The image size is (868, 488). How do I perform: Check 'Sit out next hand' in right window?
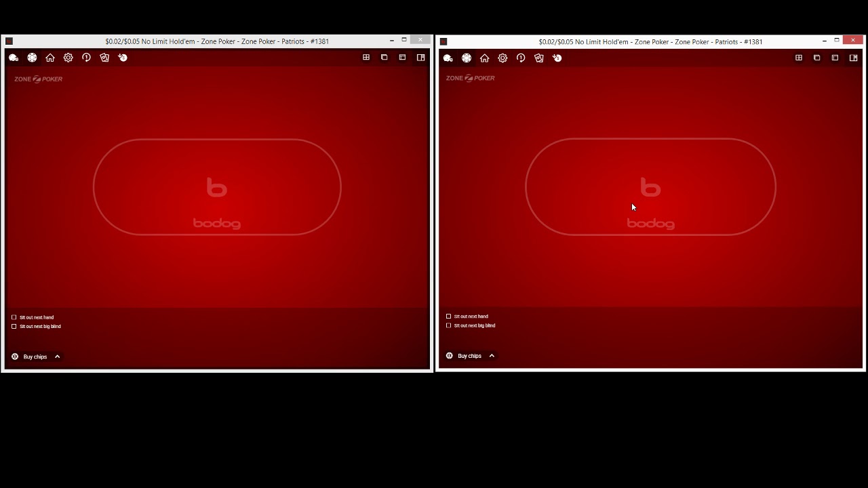point(448,317)
